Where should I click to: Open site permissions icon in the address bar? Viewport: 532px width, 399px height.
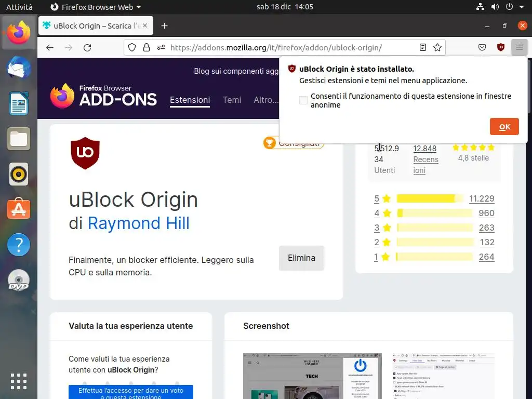tap(161, 47)
